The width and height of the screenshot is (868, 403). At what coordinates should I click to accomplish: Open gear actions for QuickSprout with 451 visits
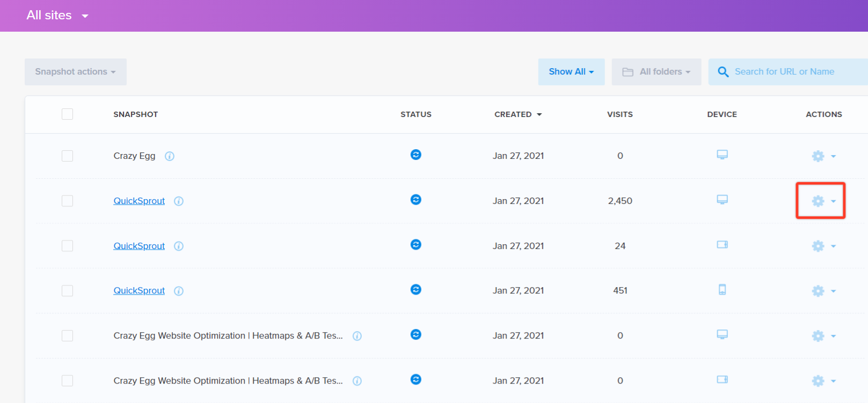[x=823, y=291]
